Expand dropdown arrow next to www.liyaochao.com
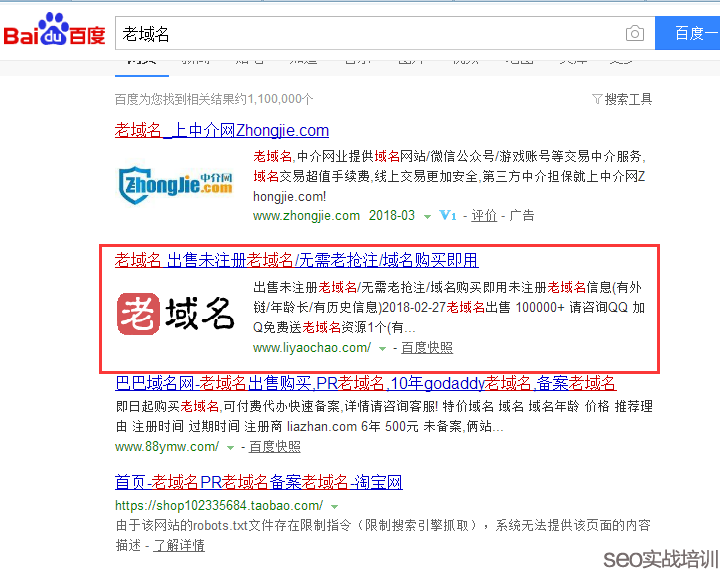 click(382, 348)
